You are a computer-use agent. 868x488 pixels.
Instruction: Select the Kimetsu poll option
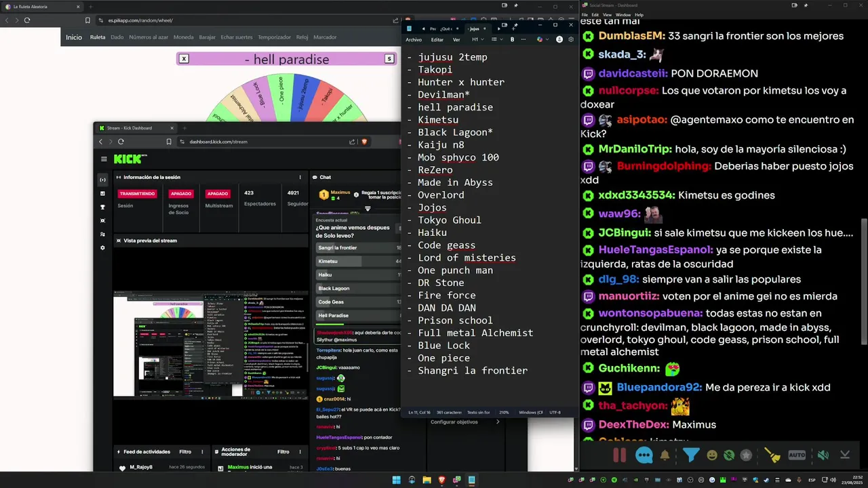[359, 262]
